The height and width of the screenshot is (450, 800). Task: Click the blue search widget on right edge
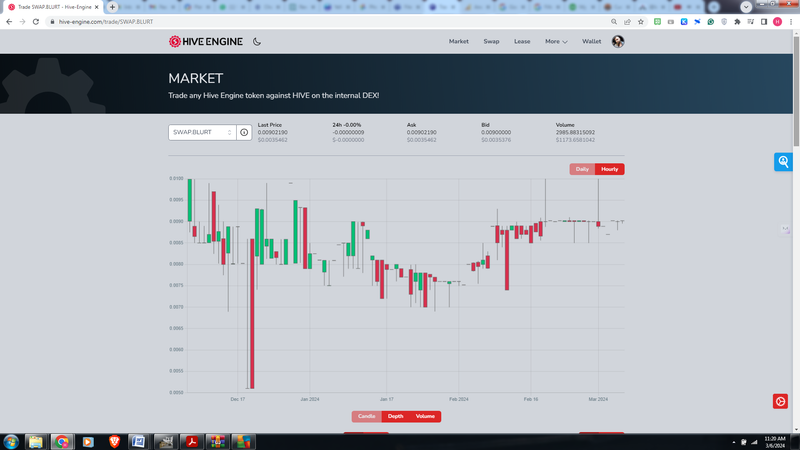point(783,161)
